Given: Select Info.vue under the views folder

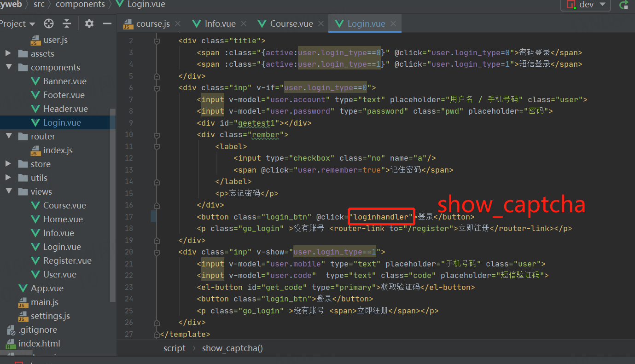Looking at the screenshot, I should 58,233.
